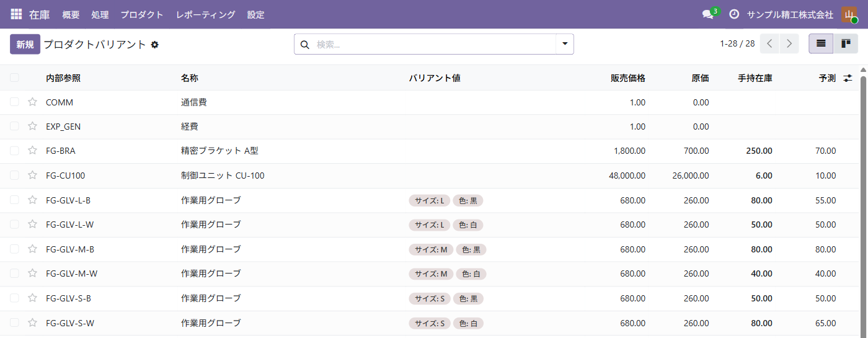Sort by 手持在庫 column header
The width and height of the screenshot is (868, 338).
click(x=755, y=78)
